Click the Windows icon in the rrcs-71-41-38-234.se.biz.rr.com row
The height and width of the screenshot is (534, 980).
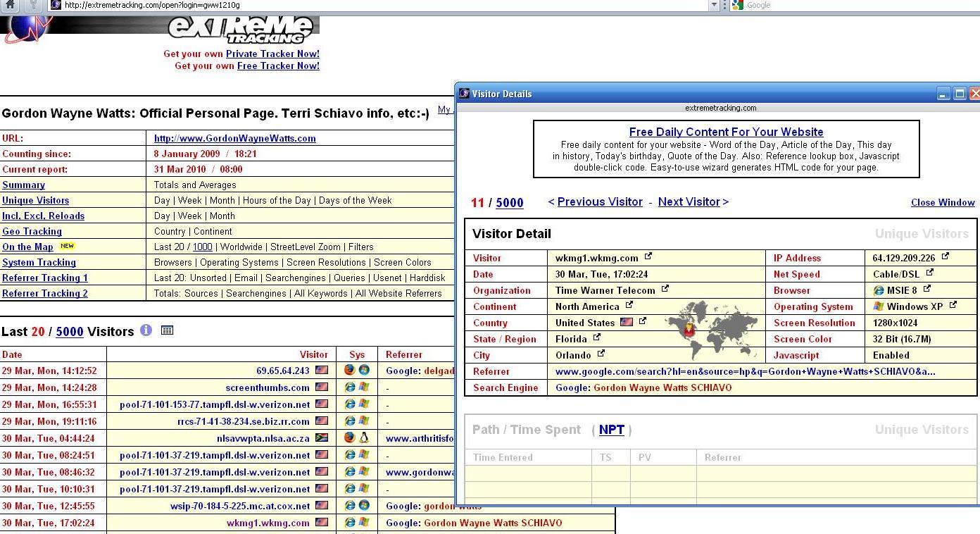tap(364, 421)
